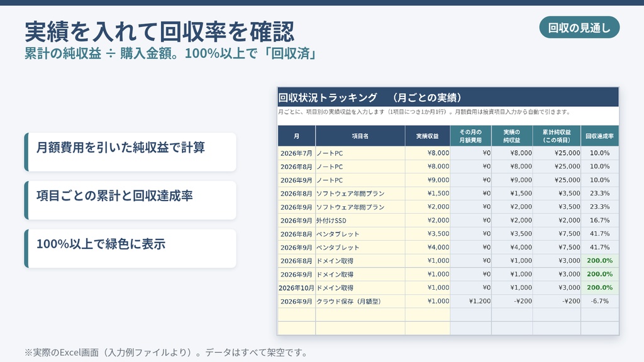The image size is (644, 362).
Task: Select the 月額費用を引いた純収益で計算 card
Action: (x=130, y=152)
